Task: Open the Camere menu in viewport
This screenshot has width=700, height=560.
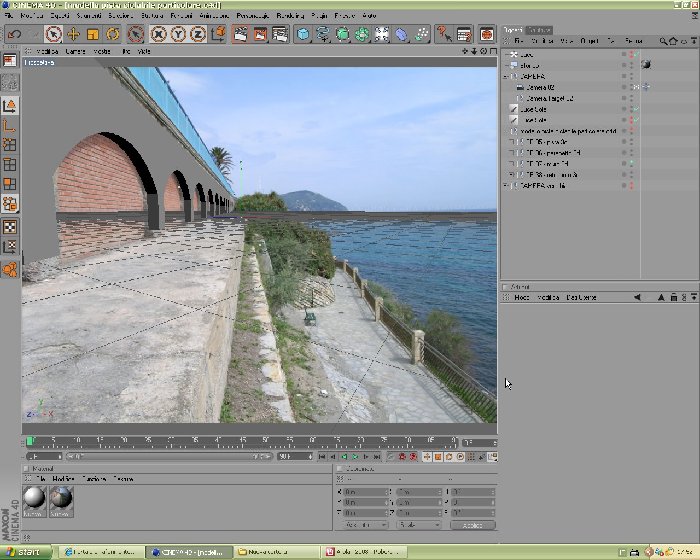Action: click(x=75, y=51)
